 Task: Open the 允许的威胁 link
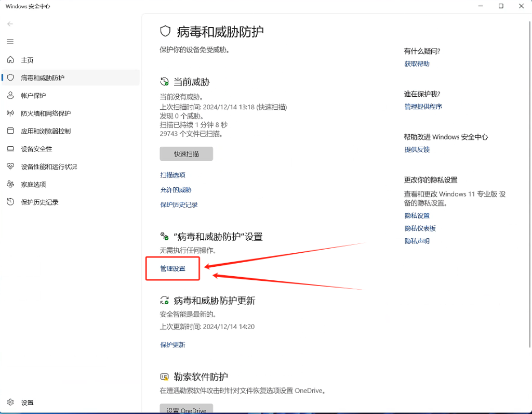coord(176,190)
